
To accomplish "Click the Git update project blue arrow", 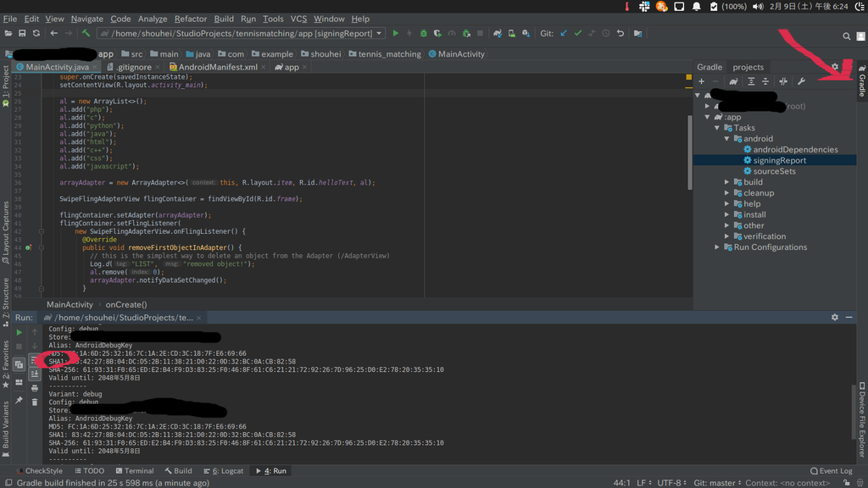I will click(x=564, y=33).
